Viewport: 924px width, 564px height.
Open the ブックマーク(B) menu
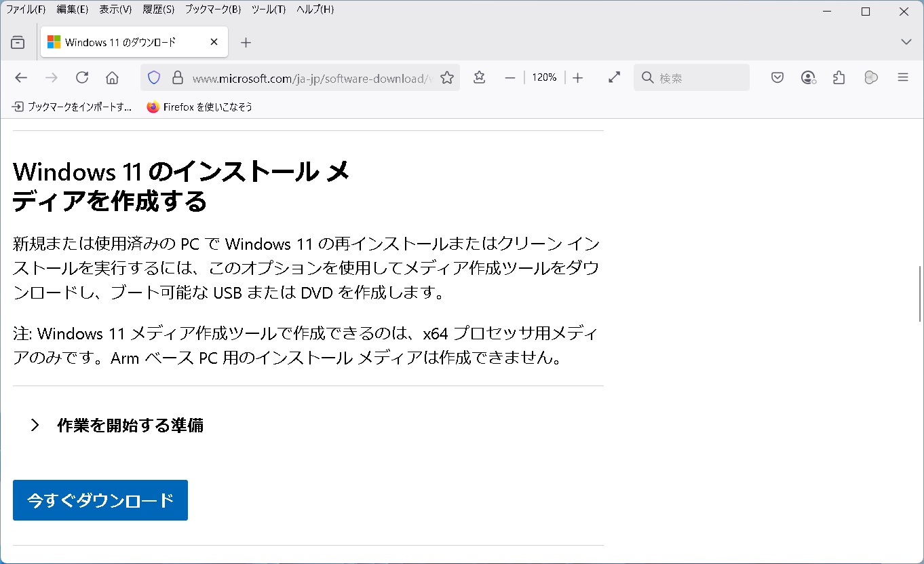click(x=213, y=10)
